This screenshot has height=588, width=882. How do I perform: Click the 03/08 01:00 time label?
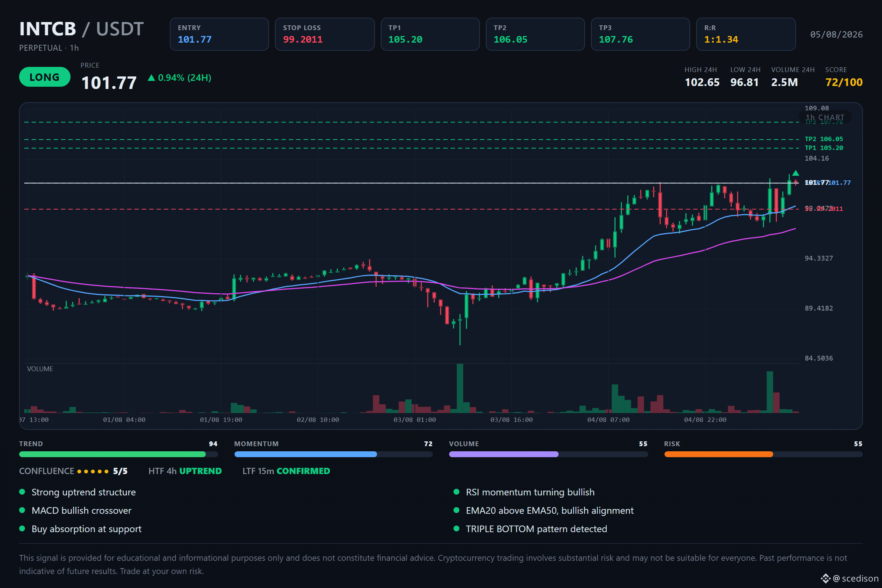(415, 420)
